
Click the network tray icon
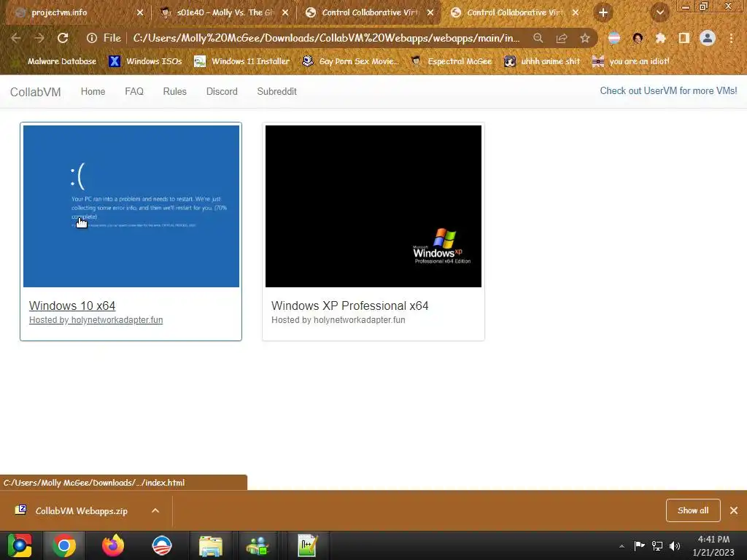(657, 545)
